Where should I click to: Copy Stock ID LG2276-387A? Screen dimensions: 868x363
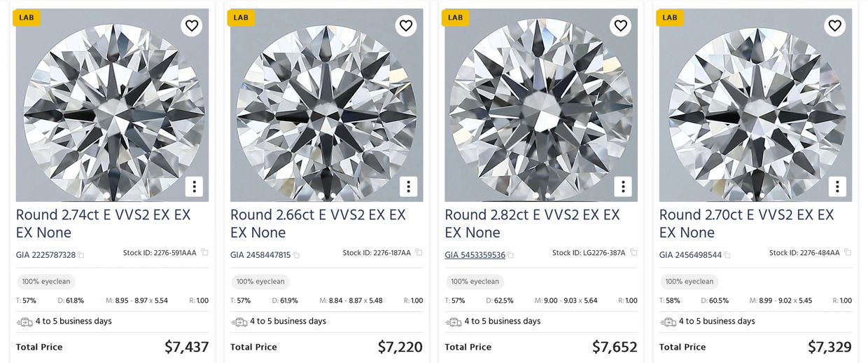(x=633, y=252)
